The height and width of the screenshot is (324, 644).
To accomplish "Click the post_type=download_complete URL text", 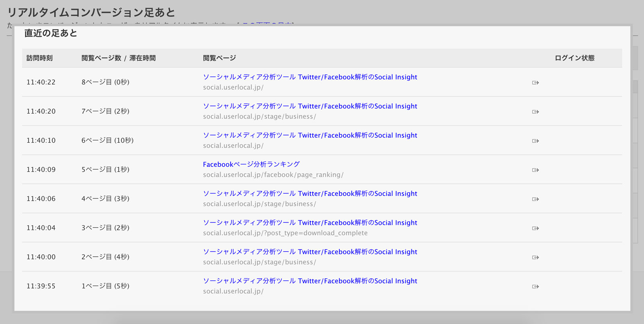I will coord(285,233).
